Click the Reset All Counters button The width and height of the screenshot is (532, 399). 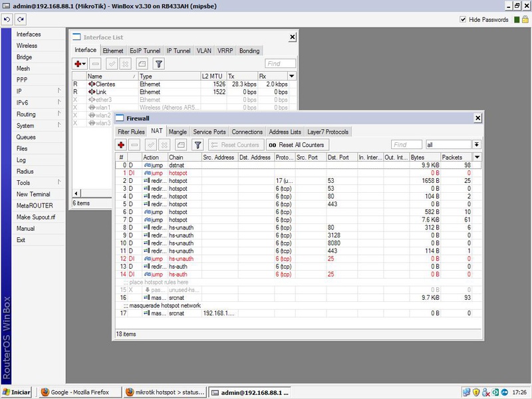(297, 145)
